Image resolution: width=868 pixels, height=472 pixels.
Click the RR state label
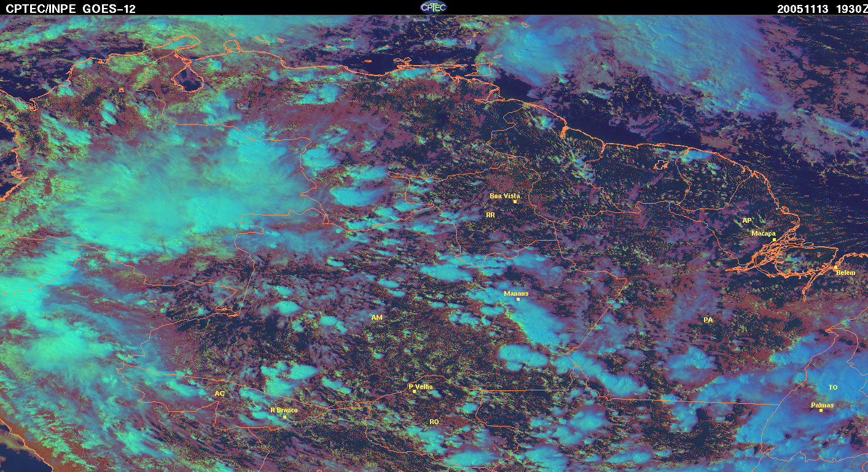[490, 215]
